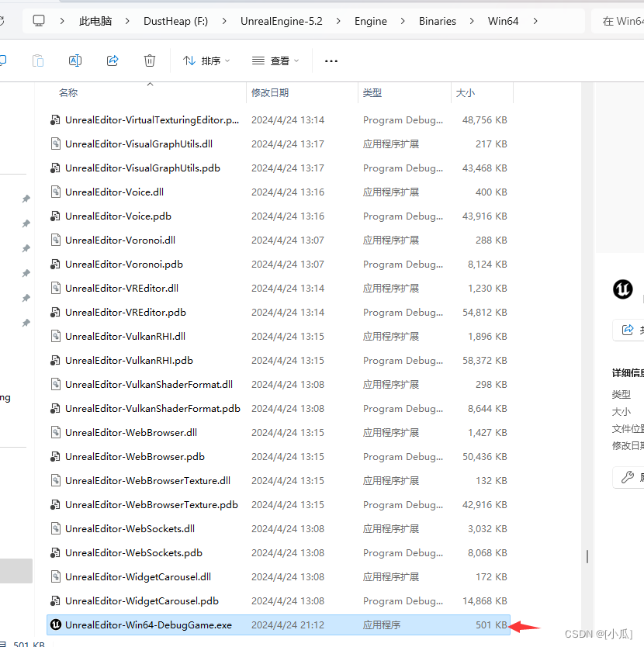Open the three-dot more options menu
Viewport: 644px width, 647px height.
tap(331, 61)
